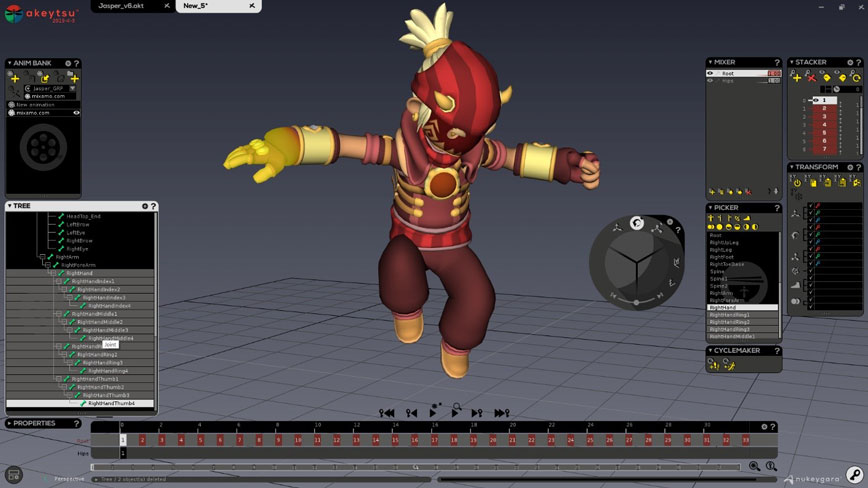Go to next keyframe
Viewport: 868px width, 488px height.
[x=477, y=413]
